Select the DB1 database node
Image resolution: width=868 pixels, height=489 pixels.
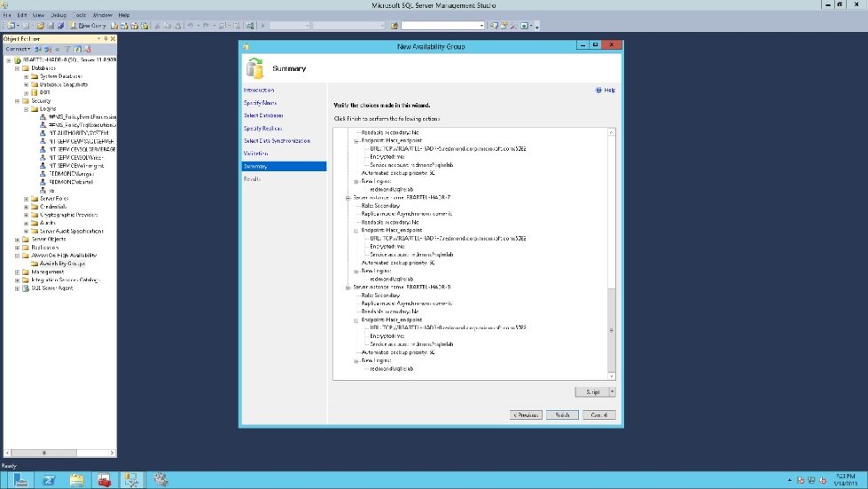(x=44, y=92)
